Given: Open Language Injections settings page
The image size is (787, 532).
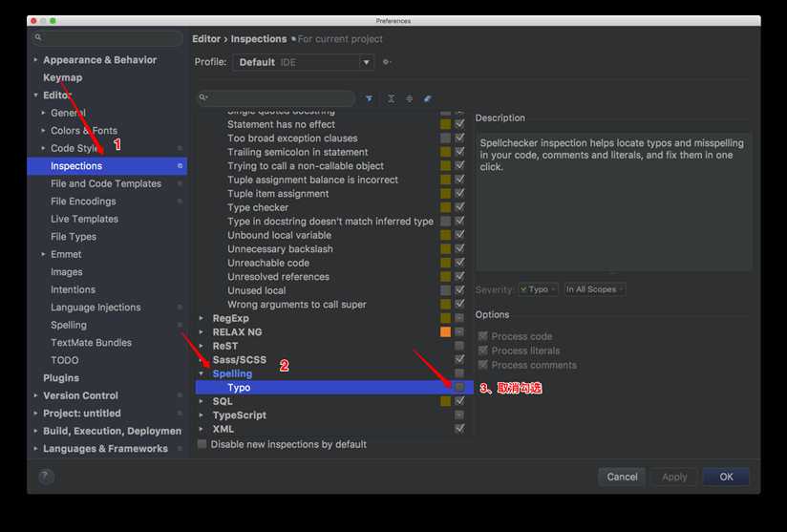Looking at the screenshot, I should click(x=96, y=308).
